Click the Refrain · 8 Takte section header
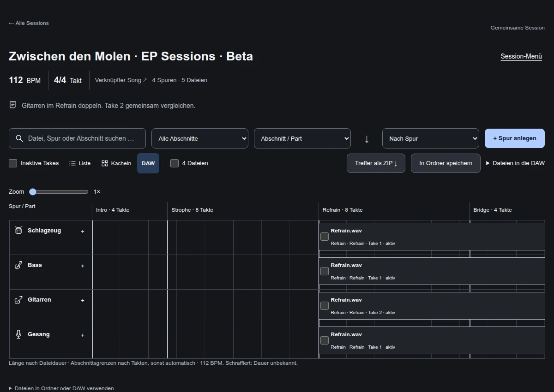Viewport: 554px width, 392px height. [343, 210]
